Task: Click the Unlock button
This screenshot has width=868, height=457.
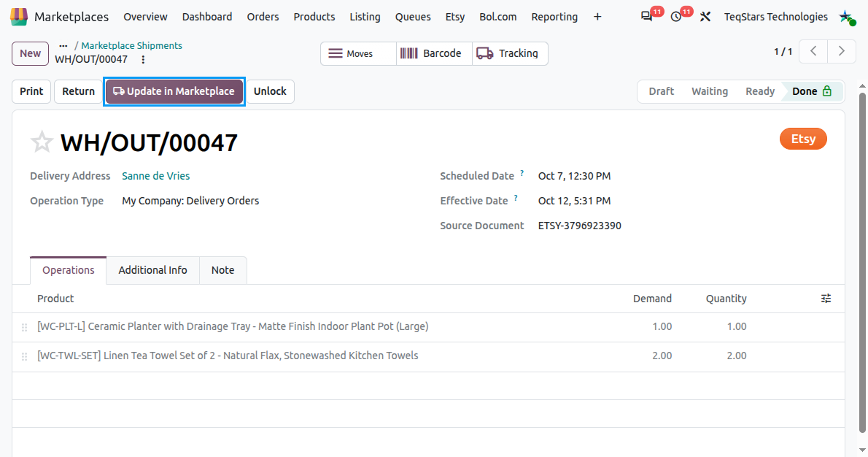Action: [270, 91]
